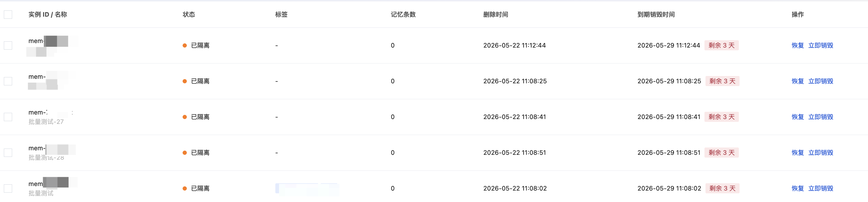Destroy now the instance deleted at 11:08:25

(821, 81)
